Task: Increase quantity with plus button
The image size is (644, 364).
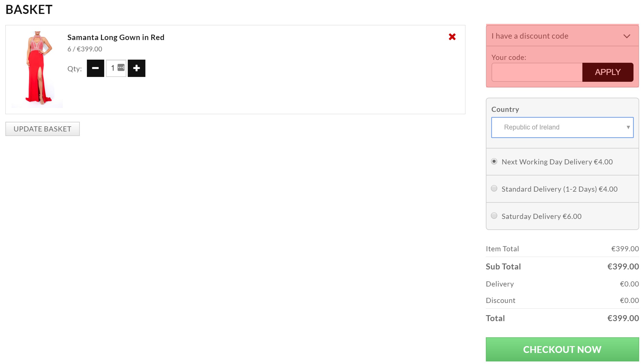Action: tap(137, 68)
